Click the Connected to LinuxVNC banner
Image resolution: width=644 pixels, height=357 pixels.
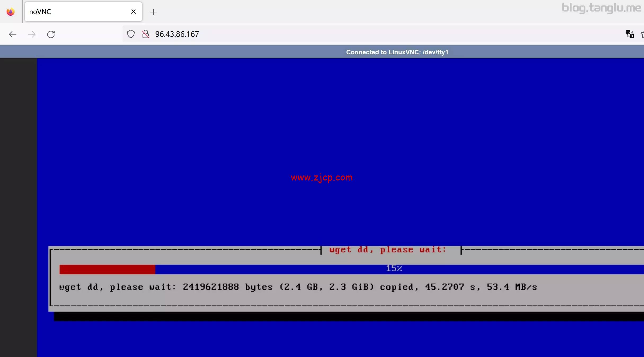[397, 52]
